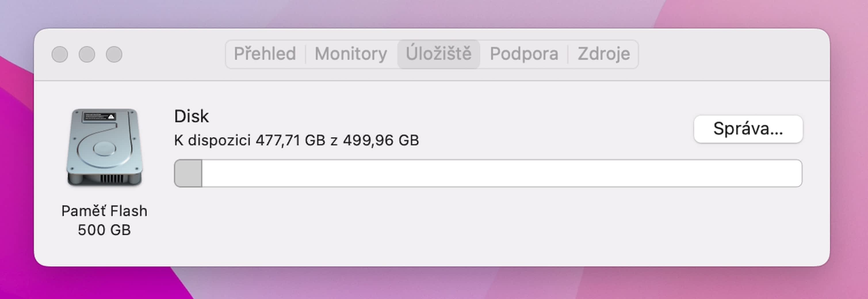Zoom the window with the third gray button
The image size is (868, 299).
click(x=114, y=54)
